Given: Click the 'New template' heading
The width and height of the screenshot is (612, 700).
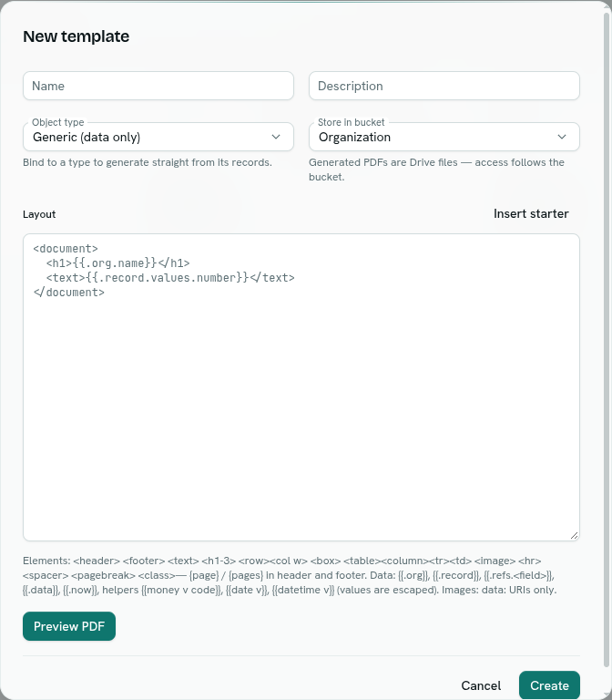Looking at the screenshot, I should point(76,36).
